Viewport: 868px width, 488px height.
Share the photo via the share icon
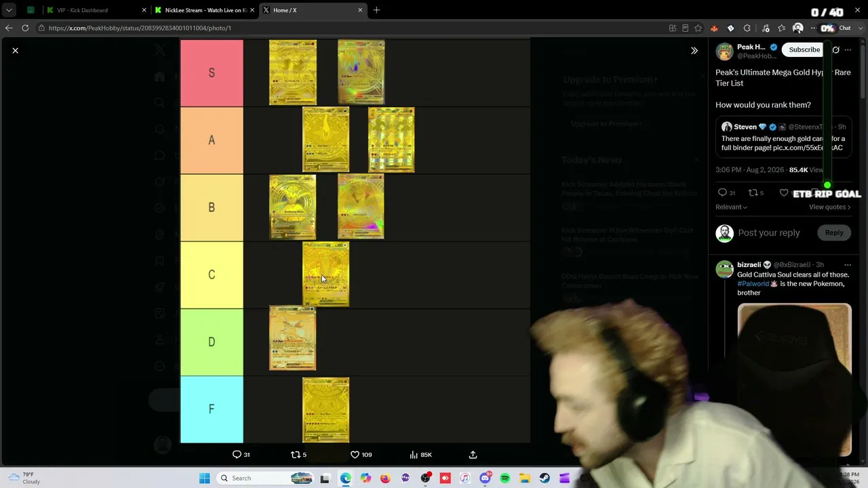[473, 455]
